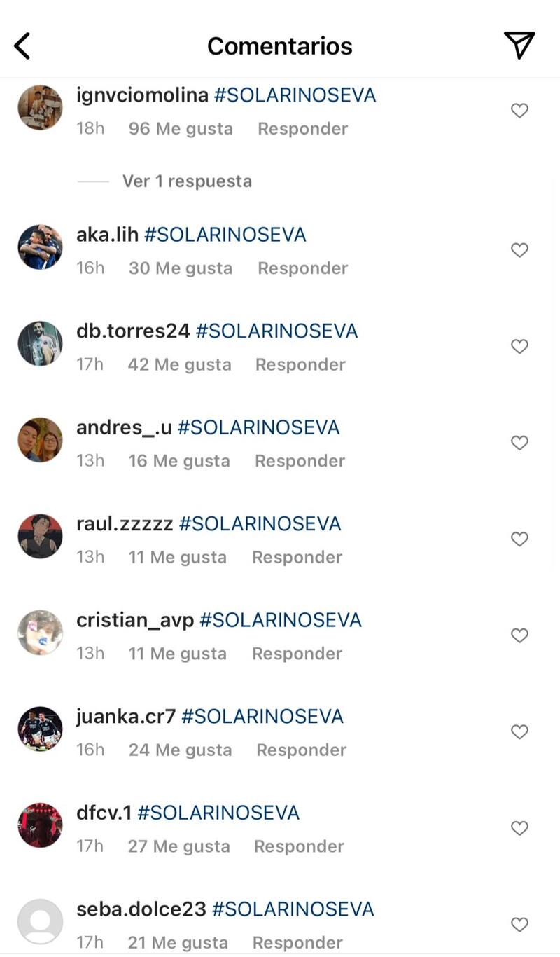Open andres_.u's profile picture
The width and height of the screenshot is (560, 957).
tap(40, 440)
